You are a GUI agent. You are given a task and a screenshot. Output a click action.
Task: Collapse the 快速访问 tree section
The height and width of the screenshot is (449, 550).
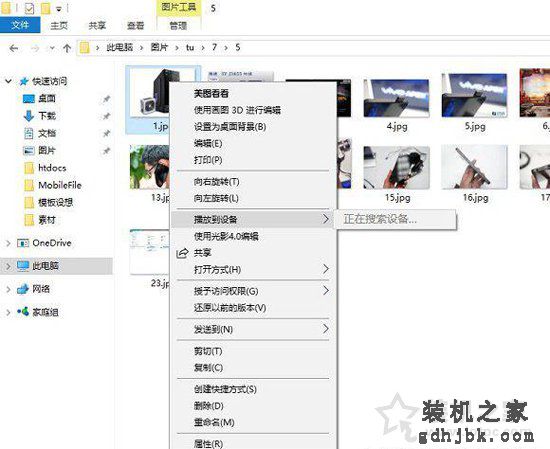click(8, 81)
